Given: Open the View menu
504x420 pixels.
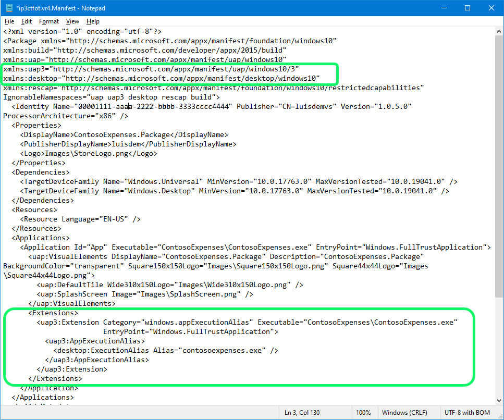Looking at the screenshot, I should click(72, 21).
